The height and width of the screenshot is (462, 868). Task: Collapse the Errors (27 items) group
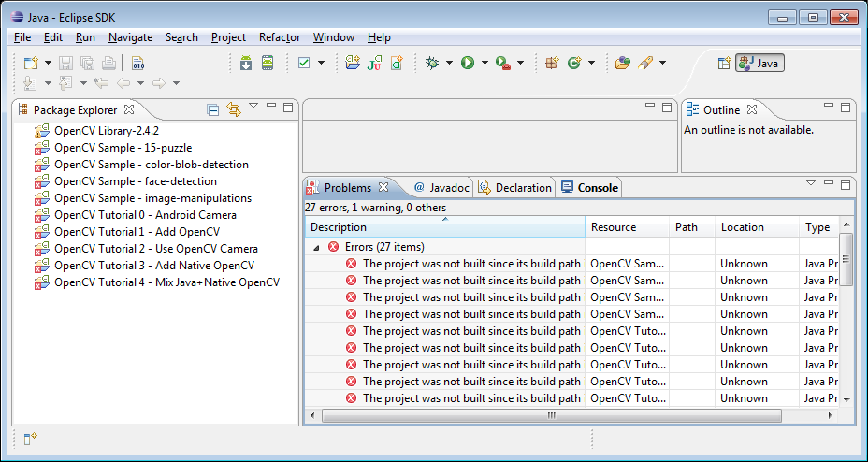click(x=316, y=247)
